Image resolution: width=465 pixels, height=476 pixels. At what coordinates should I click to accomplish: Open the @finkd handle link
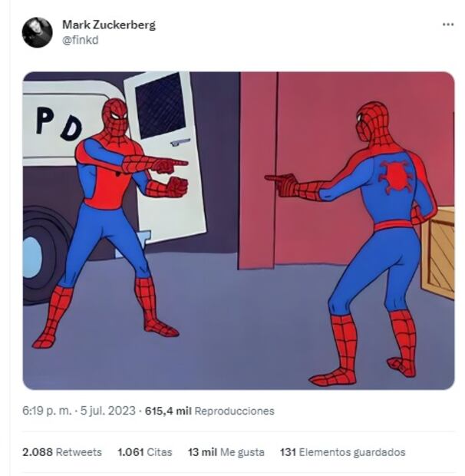80,40
